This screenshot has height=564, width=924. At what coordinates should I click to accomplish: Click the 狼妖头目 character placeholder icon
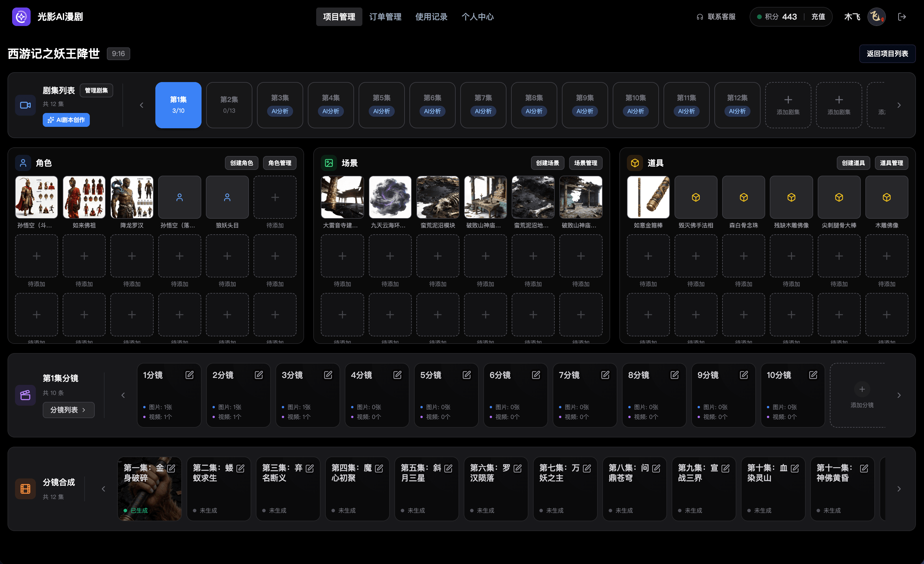pyautogui.click(x=227, y=197)
